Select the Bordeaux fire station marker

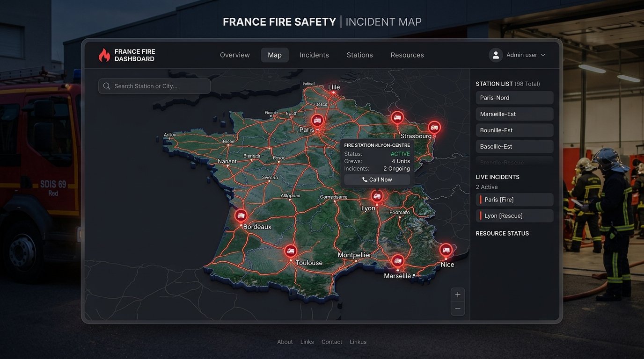241,215
